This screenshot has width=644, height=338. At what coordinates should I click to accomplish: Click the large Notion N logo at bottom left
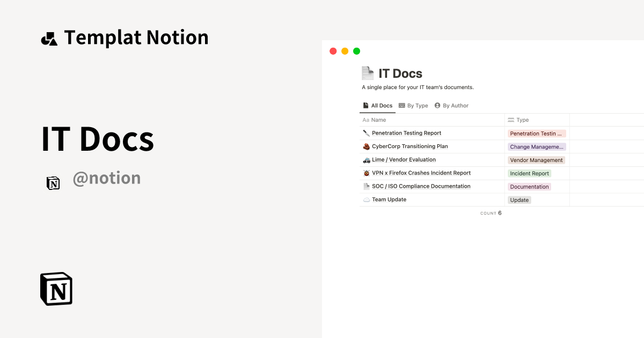56,289
